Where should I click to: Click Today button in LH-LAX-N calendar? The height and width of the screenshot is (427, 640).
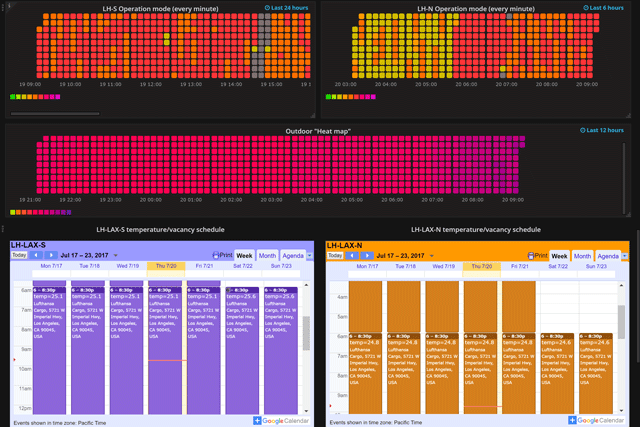[x=336, y=255]
